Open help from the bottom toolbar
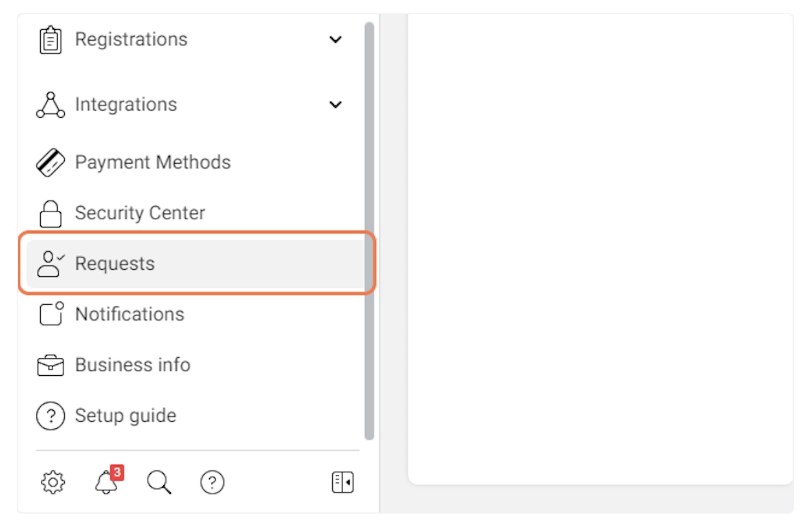The image size is (812, 524). click(212, 483)
